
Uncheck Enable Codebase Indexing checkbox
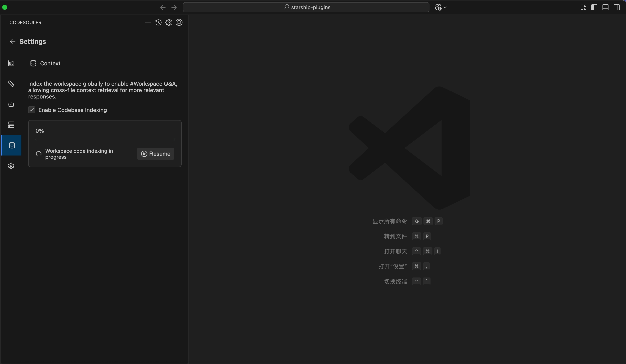[x=32, y=110]
